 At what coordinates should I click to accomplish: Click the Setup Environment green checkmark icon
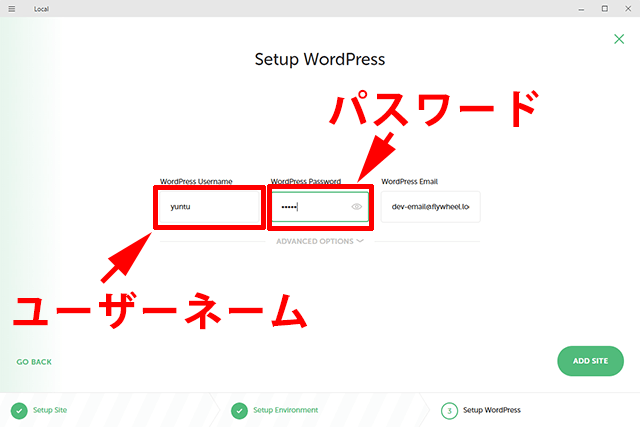[x=239, y=411]
